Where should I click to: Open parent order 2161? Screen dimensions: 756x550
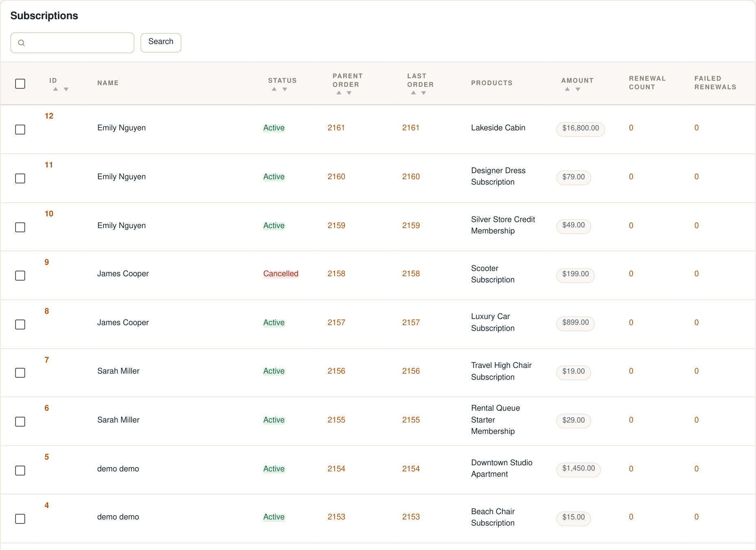tap(336, 128)
